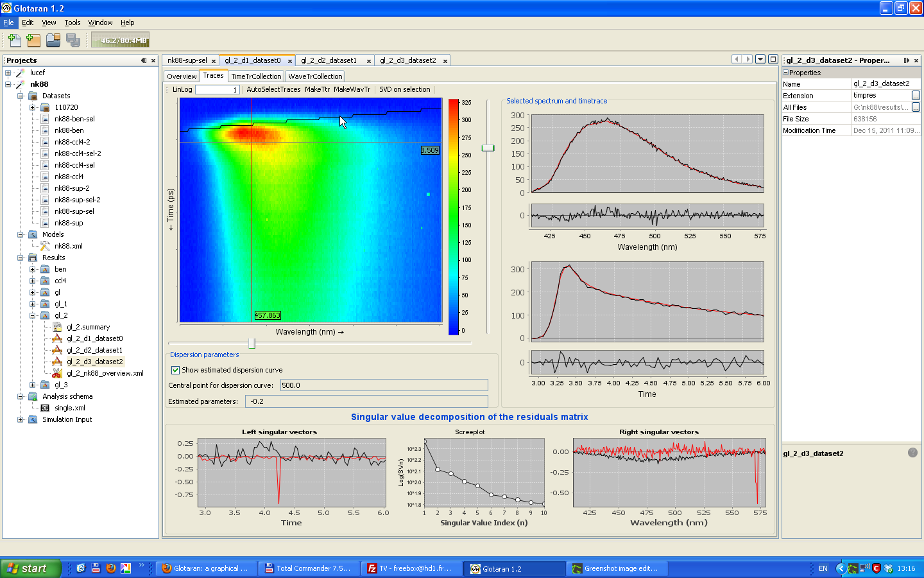Screen dimensions: 924x578
Task: Expand the lucef project node
Action: click(x=8, y=73)
